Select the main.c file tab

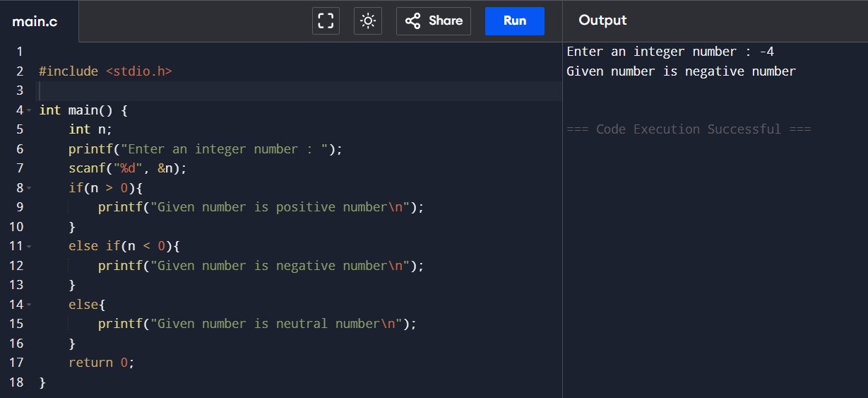click(x=35, y=21)
